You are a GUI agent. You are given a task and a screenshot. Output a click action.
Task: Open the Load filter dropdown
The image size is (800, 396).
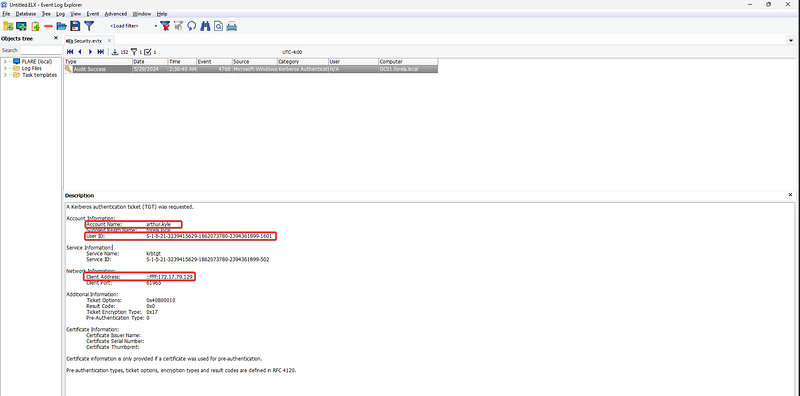pyautogui.click(x=156, y=26)
